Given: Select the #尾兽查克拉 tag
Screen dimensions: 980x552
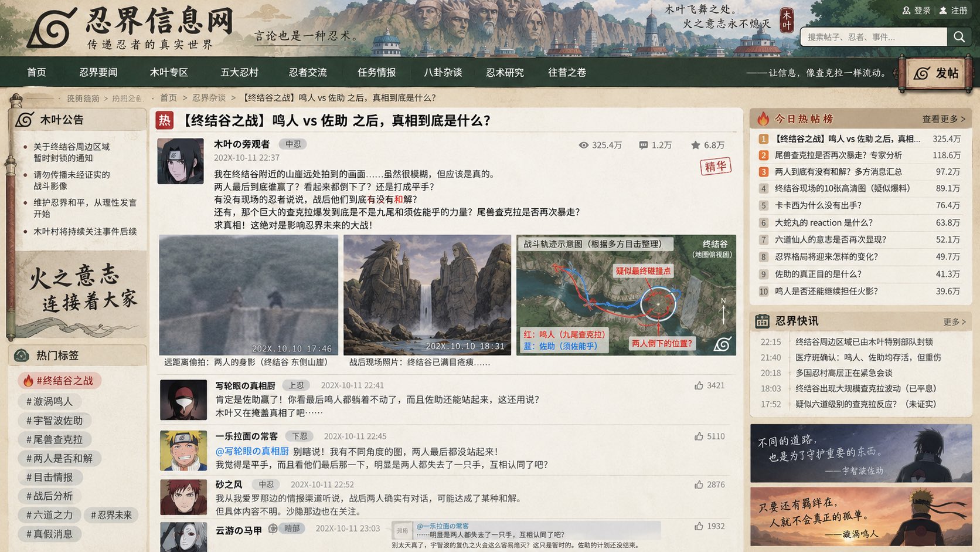Looking at the screenshot, I should [55, 439].
